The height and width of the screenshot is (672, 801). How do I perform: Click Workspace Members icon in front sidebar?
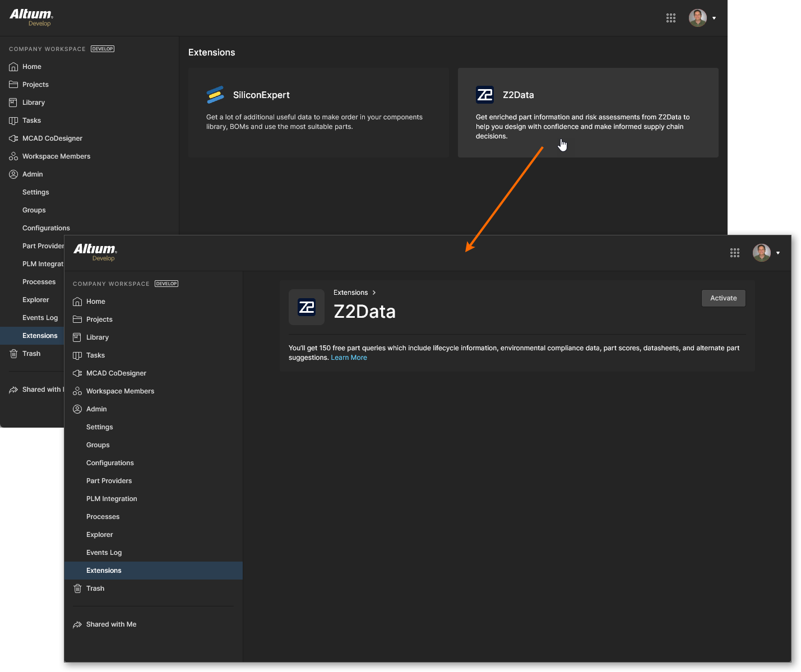[77, 391]
